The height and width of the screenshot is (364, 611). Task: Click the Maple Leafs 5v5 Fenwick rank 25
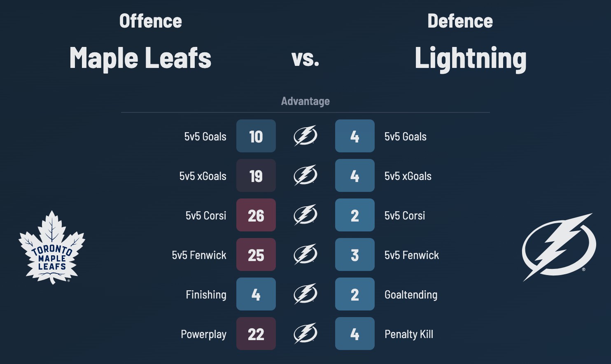tap(256, 254)
